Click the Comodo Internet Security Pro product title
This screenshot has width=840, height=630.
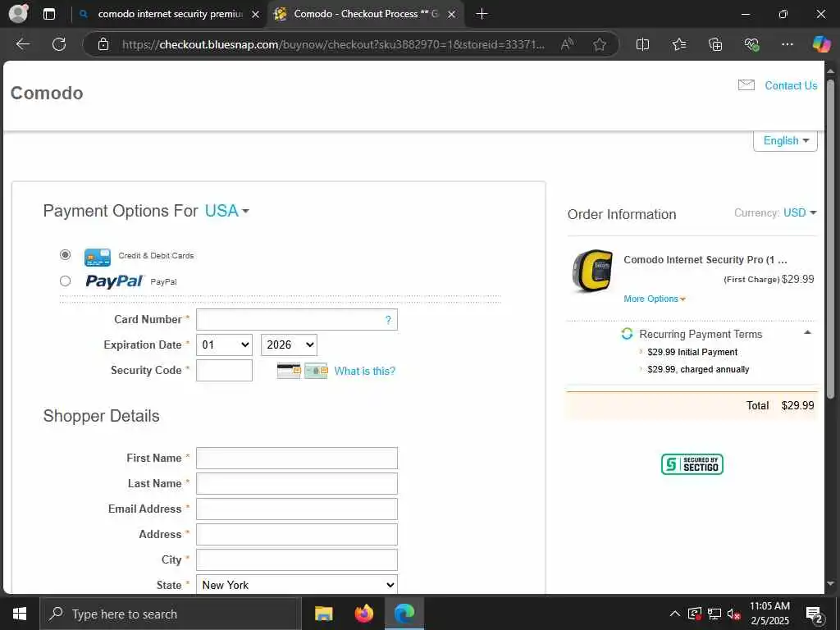point(705,260)
